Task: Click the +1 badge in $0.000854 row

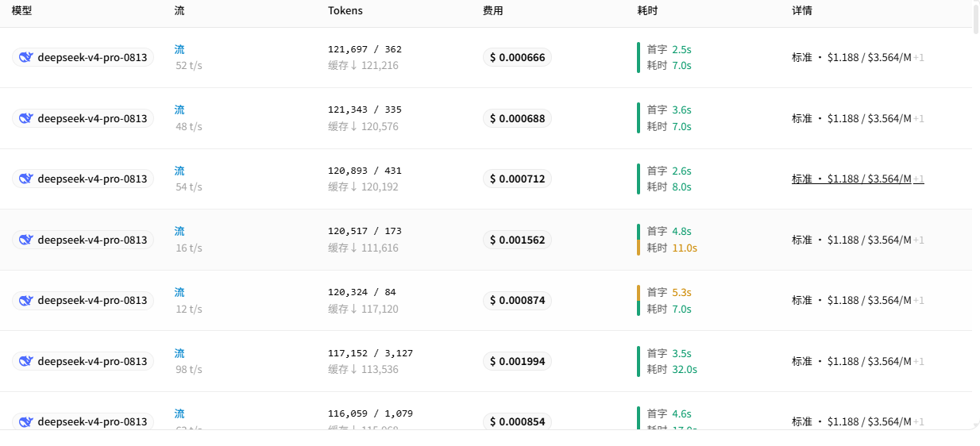Action: click(x=919, y=421)
